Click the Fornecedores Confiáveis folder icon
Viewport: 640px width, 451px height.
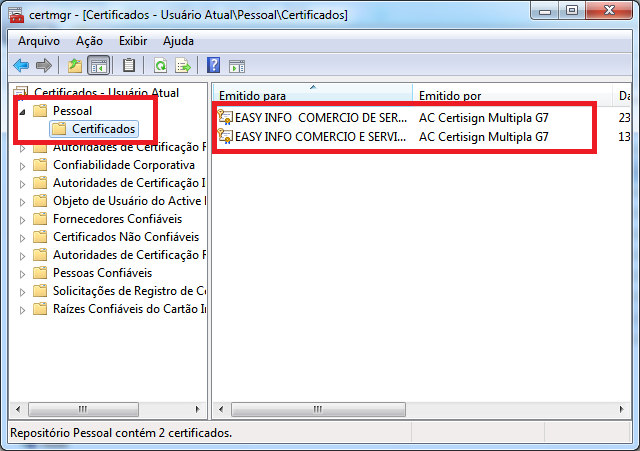[40, 219]
